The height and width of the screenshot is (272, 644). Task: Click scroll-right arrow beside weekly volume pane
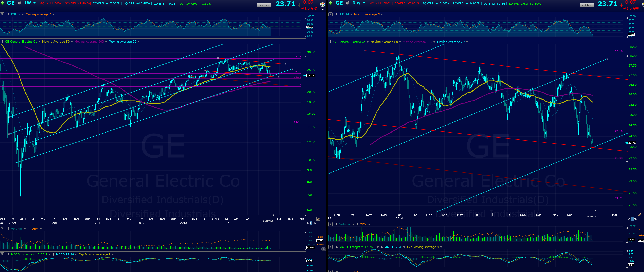pyautogui.click(x=323, y=249)
